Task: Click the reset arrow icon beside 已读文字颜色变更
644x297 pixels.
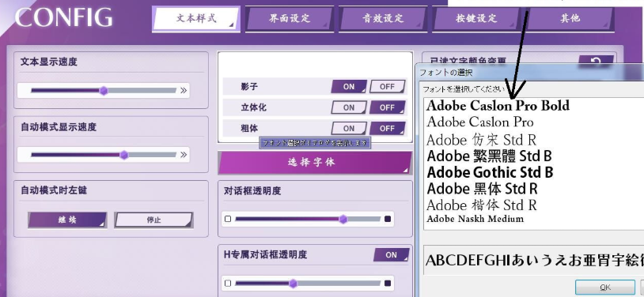Action: tap(596, 62)
